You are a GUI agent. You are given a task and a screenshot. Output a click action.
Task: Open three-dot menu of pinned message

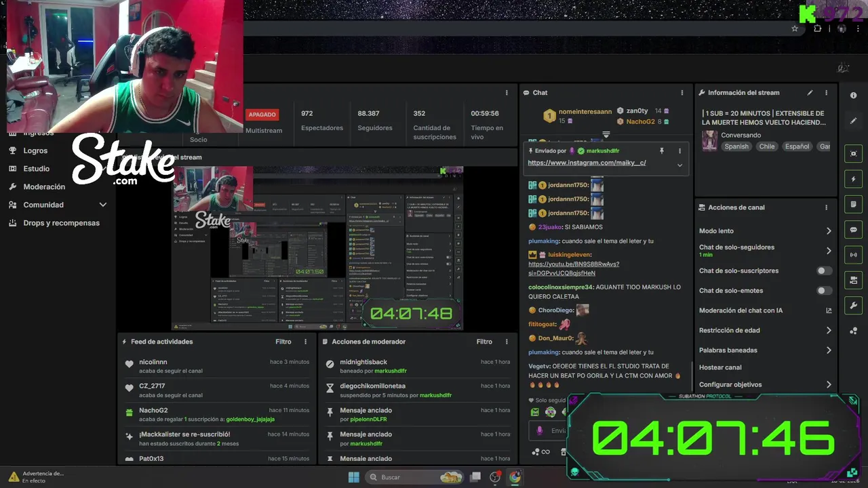point(679,151)
